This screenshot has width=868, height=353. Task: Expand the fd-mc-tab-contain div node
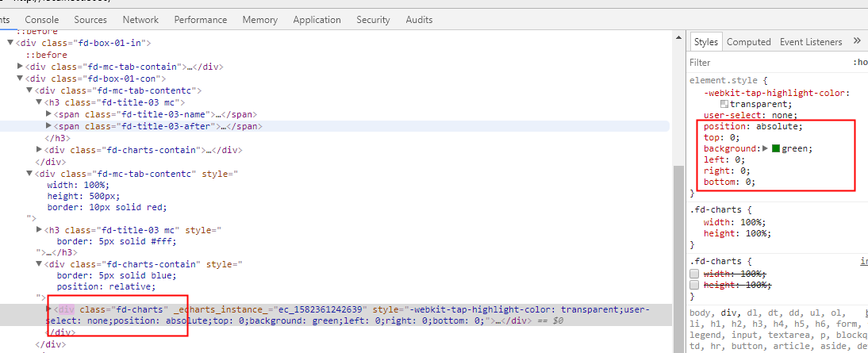point(21,67)
